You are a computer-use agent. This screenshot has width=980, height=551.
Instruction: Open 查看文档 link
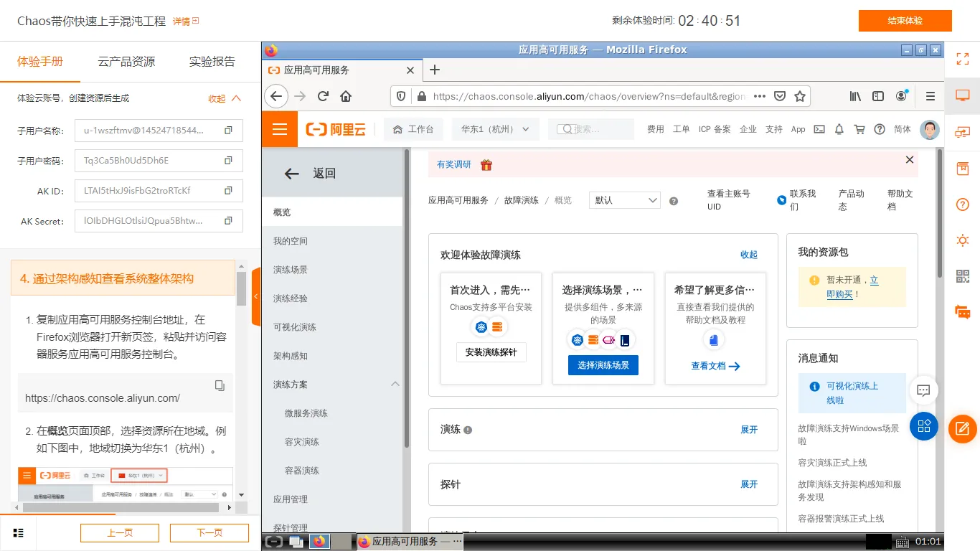point(715,366)
